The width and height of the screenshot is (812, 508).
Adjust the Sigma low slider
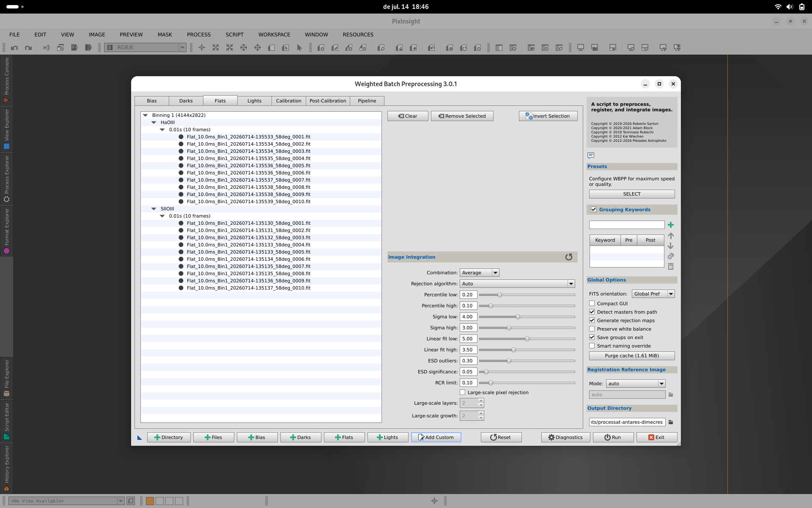pos(518,317)
